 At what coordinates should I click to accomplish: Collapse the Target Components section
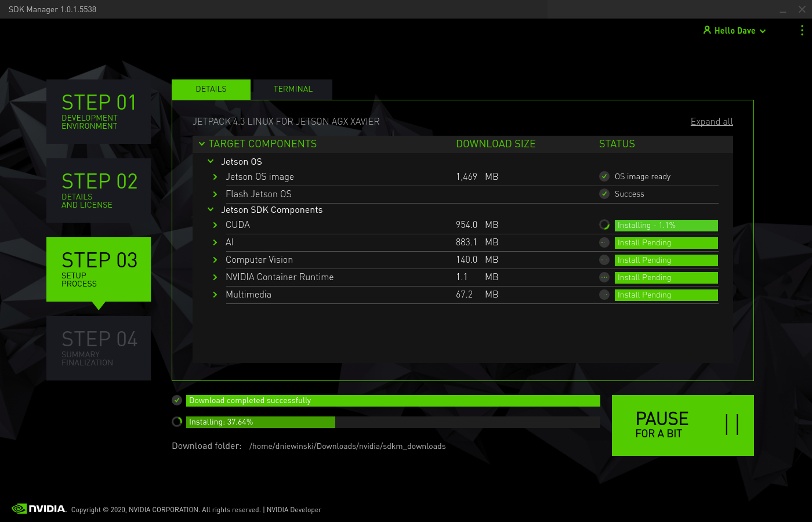coord(202,144)
